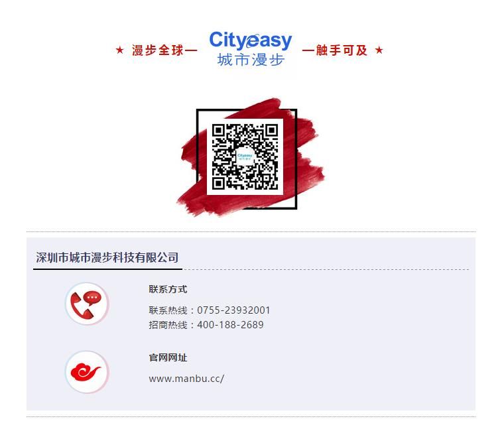Click the hotline number 0755-23932001

click(233, 310)
